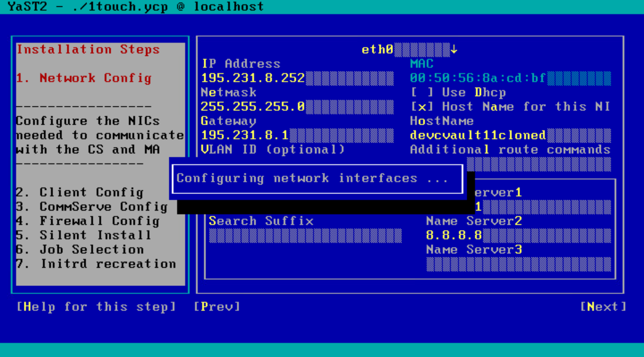Select step 5 Silent Install

pos(84,236)
